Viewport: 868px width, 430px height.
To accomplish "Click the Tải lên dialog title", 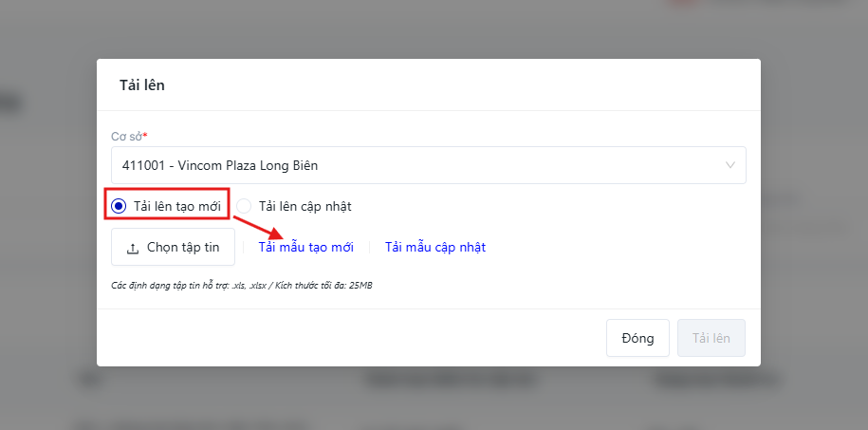I will tap(142, 85).
